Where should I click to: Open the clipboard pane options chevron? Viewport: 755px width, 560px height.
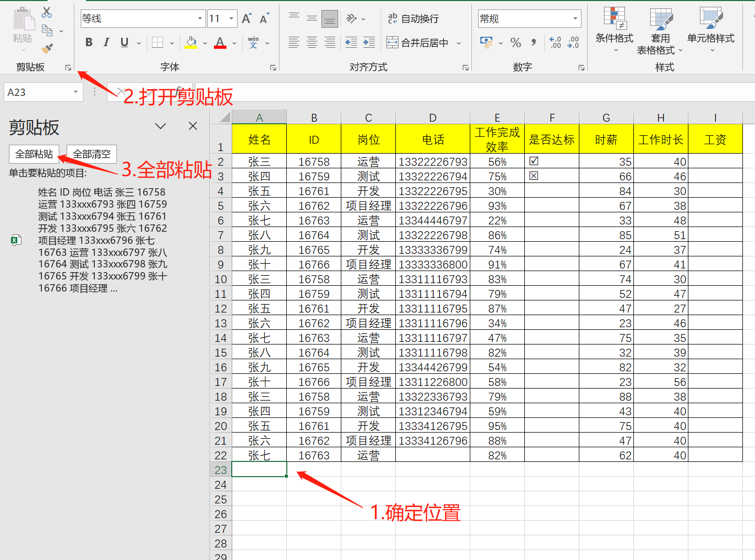tap(160, 126)
